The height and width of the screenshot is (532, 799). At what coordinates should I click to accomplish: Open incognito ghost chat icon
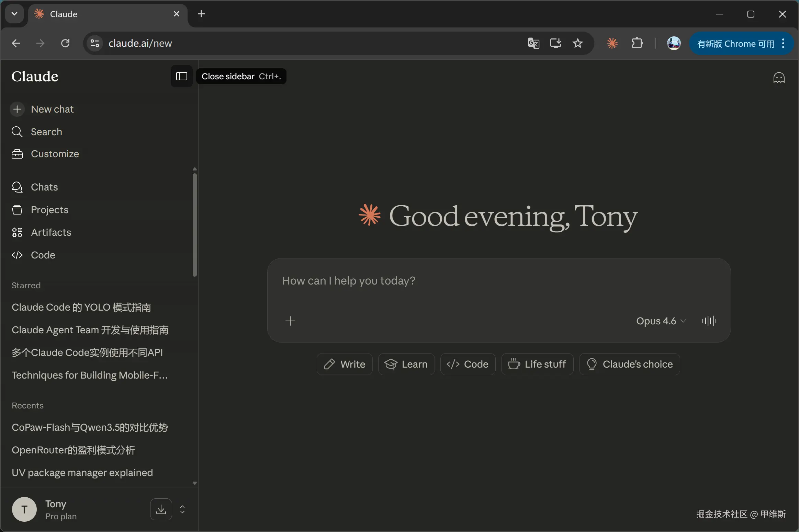pyautogui.click(x=779, y=78)
